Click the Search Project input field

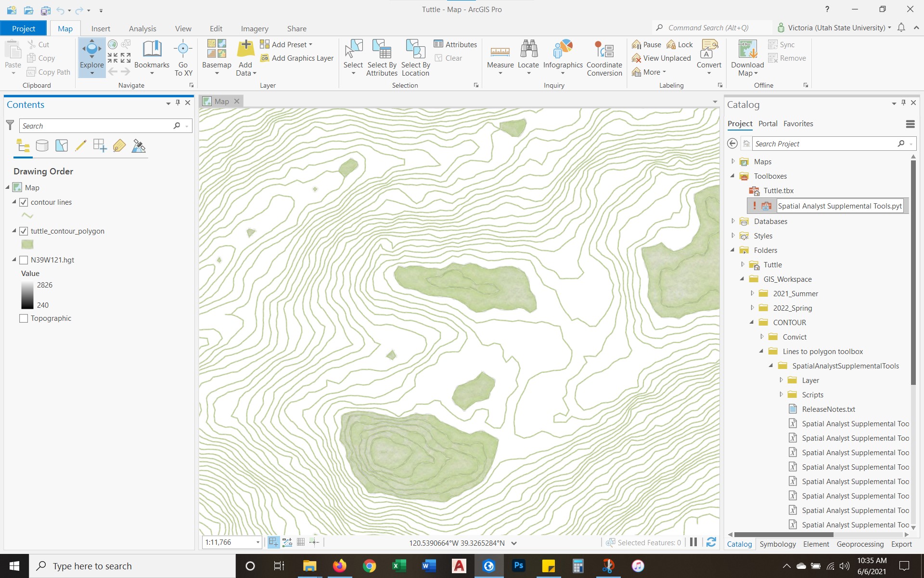(x=823, y=144)
